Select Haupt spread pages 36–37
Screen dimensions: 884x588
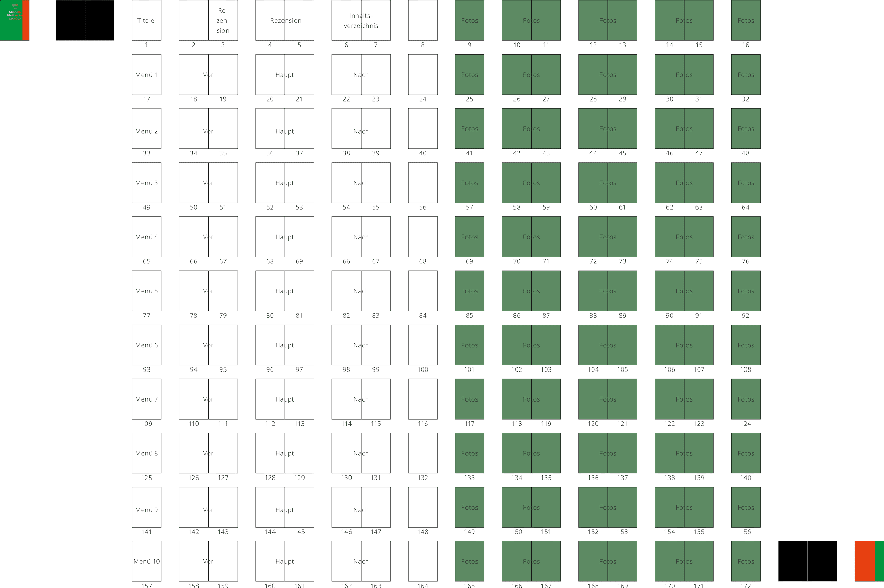[285, 129]
